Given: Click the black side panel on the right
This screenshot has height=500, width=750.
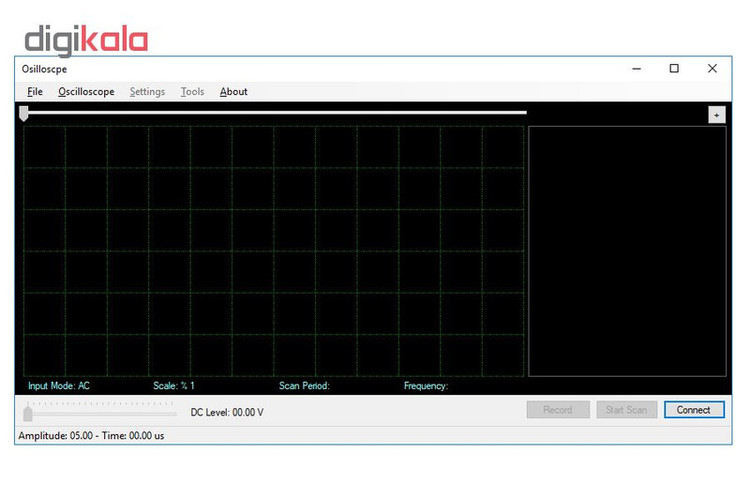Looking at the screenshot, I should [627, 251].
